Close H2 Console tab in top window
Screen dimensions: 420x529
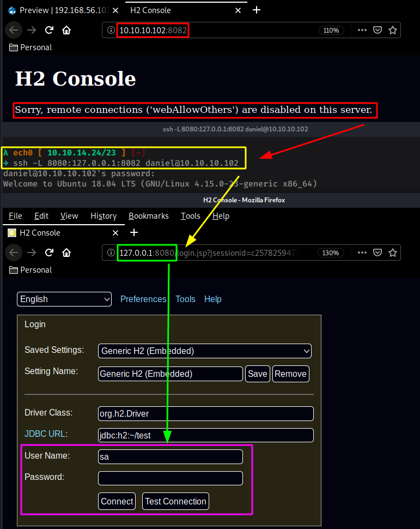(x=238, y=10)
